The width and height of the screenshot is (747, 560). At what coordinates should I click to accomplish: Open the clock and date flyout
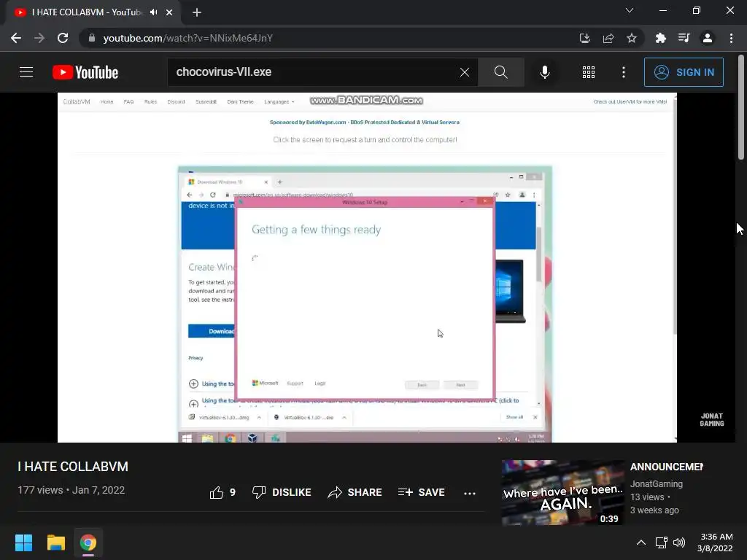coord(715,542)
